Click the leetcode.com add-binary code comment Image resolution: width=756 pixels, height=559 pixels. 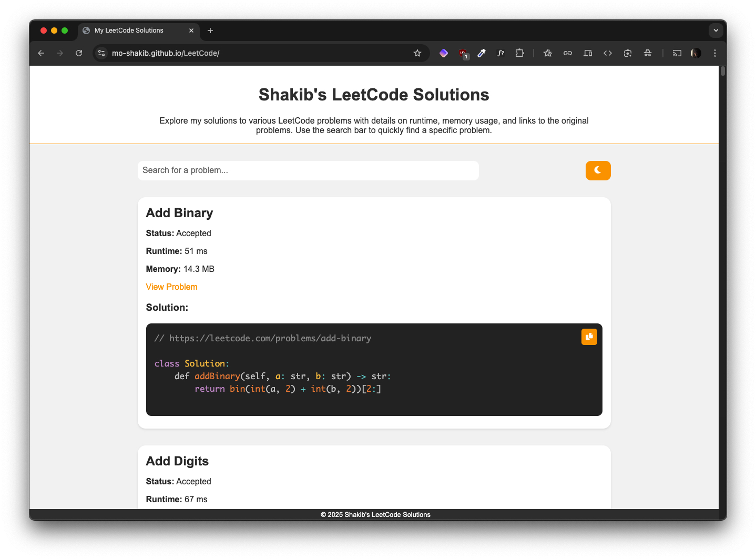click(263, 338)
